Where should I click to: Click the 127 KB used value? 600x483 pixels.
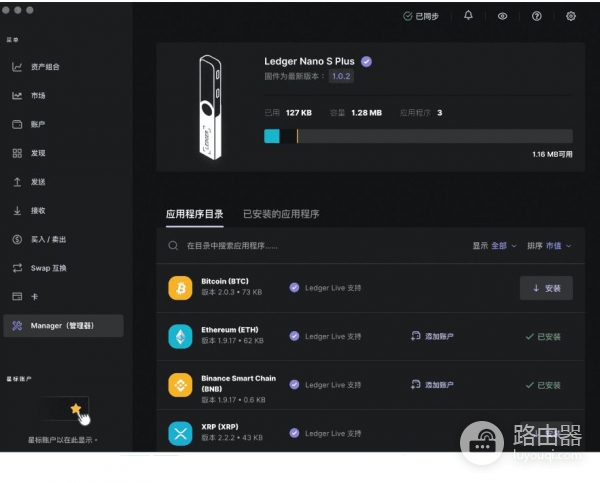pos(299,113)
